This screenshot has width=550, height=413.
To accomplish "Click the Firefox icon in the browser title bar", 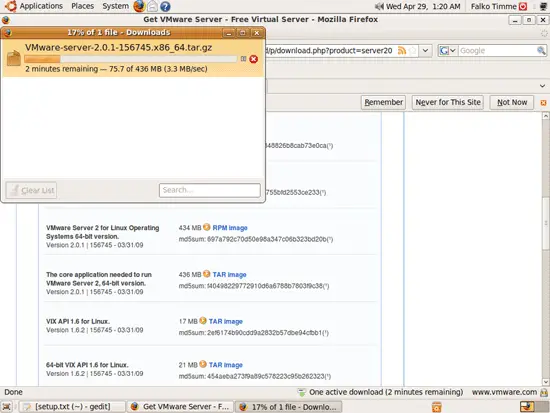I will pos(6,20).
